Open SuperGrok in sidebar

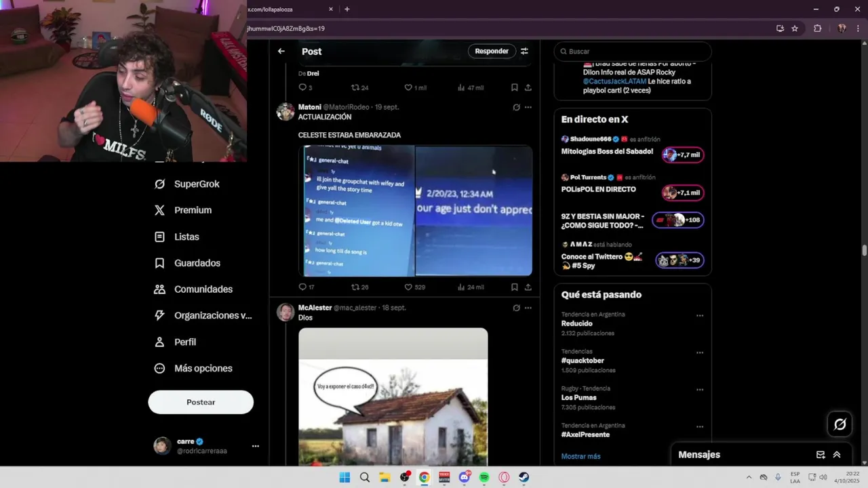pos(187,184)
